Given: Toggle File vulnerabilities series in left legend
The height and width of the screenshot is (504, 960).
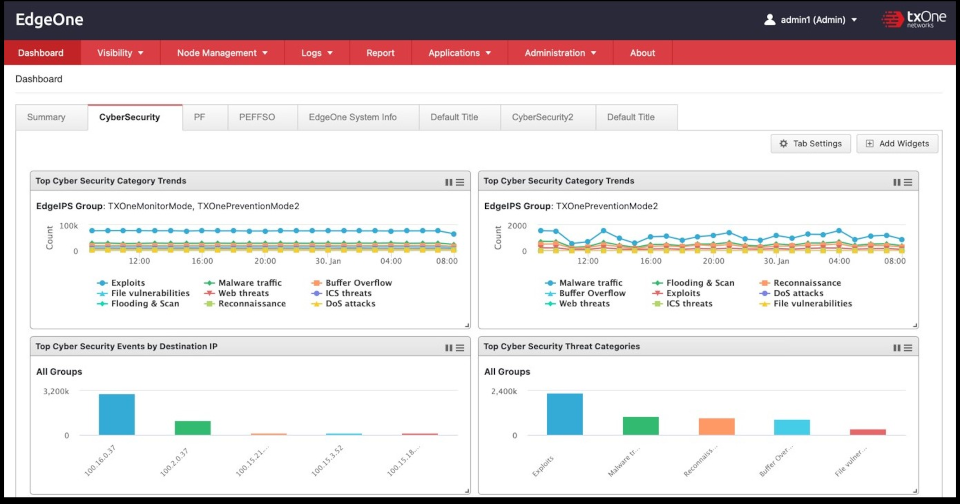Looking at the screenshot, I should click(x=143, y=293).
